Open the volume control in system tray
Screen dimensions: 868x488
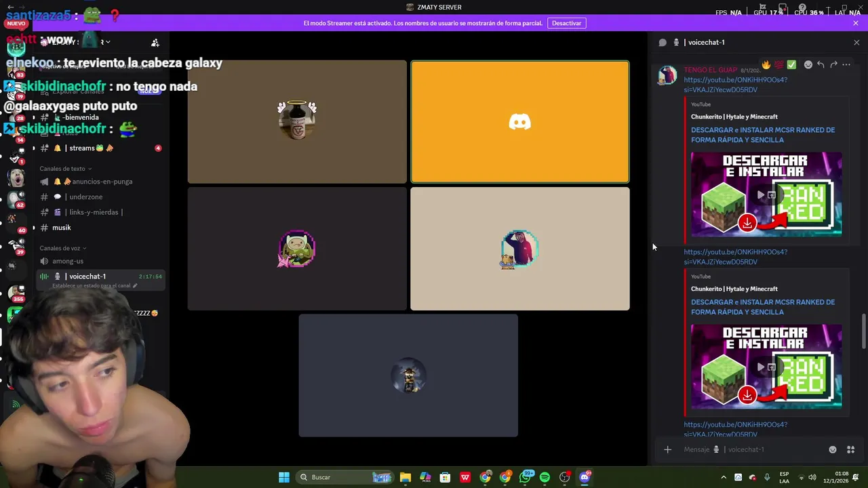click(812, 477)
